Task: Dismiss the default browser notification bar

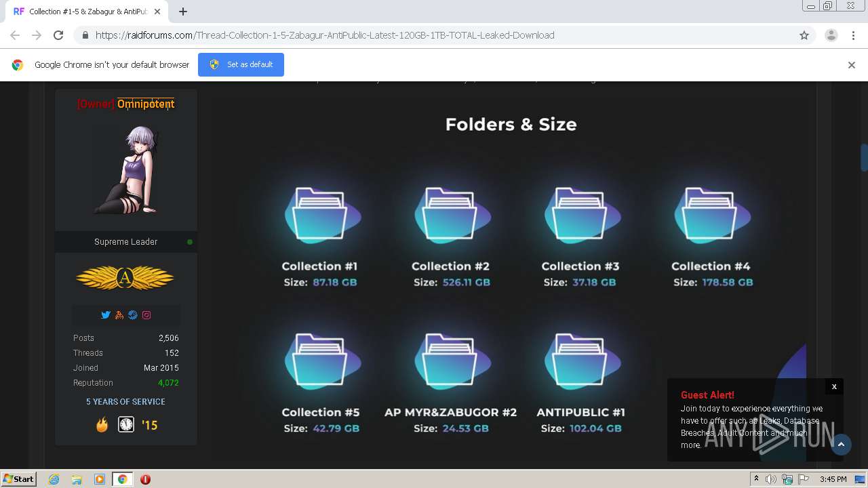Action: click(852, 65)
